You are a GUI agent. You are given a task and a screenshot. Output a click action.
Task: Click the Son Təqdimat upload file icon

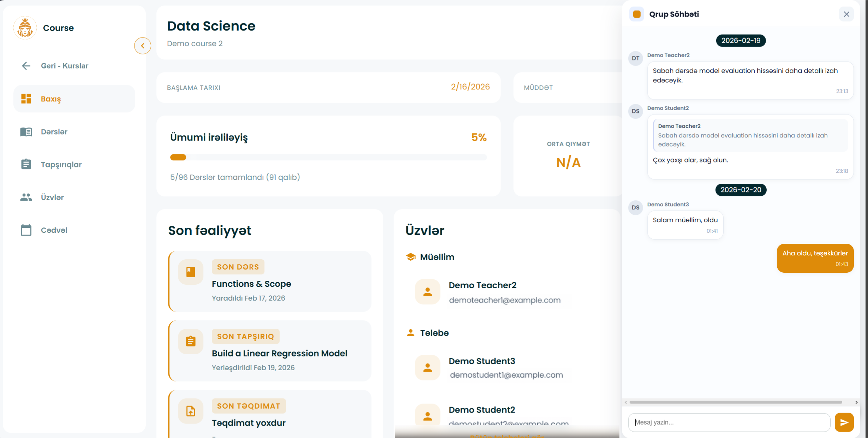click(191, 411)
